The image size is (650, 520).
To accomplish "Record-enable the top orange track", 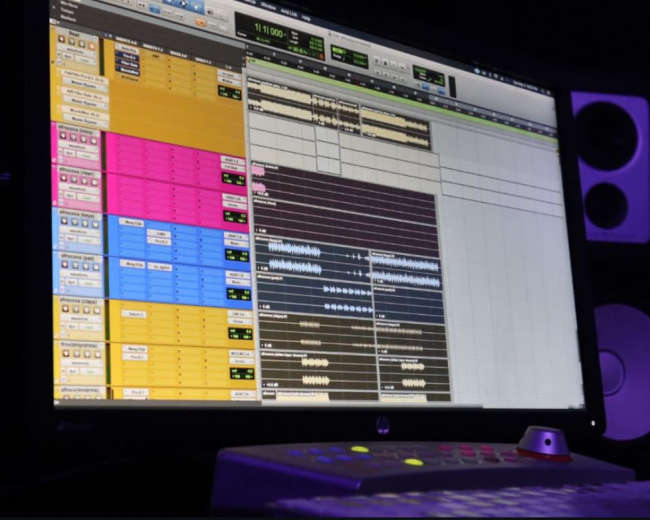I will [x=62, y=39].
